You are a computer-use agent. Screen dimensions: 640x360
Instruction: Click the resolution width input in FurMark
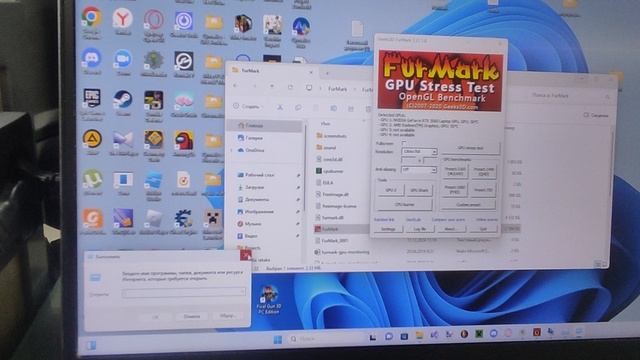[409, 160]
